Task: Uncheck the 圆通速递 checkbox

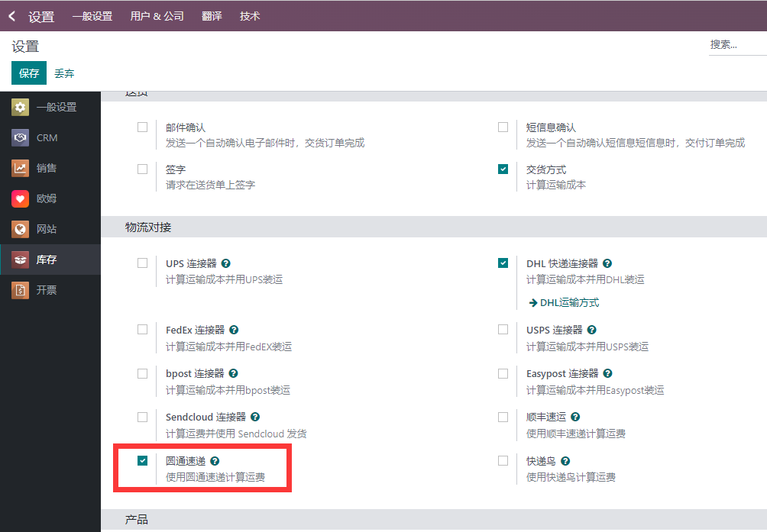Action: [142, 461]
